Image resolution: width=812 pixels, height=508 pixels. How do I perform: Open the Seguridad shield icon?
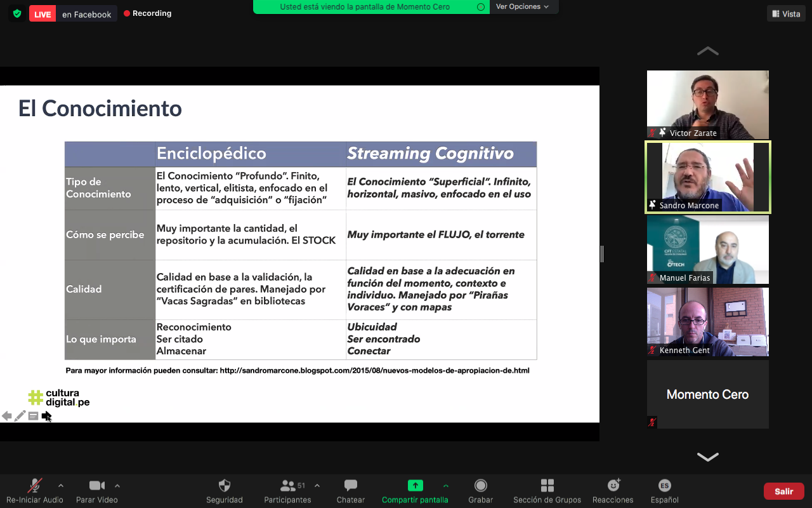(224, 486)
